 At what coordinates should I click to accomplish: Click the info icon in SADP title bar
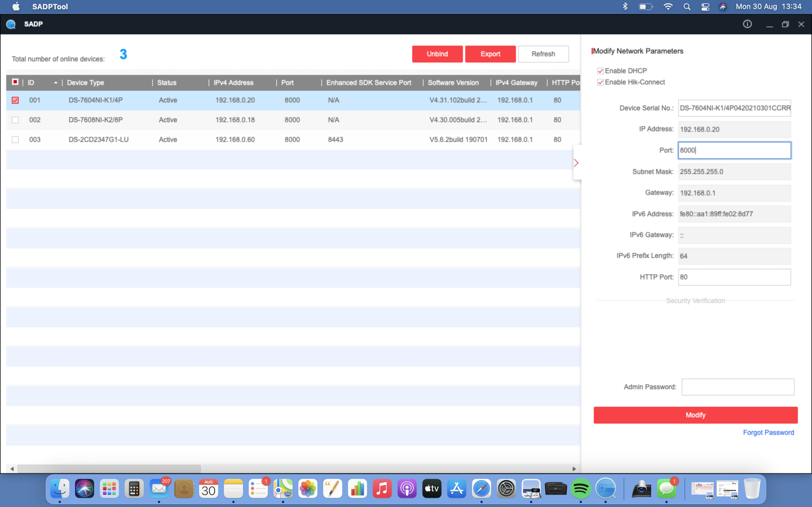[x=747, y=24]
